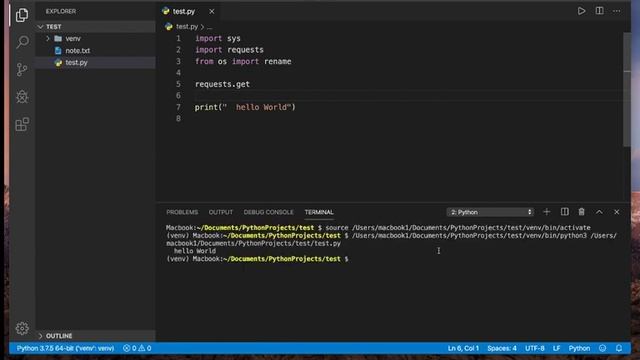Click the venv folder icon
Image resolution: width=640 pixels, height=360 pixels.
pos(58,38)
